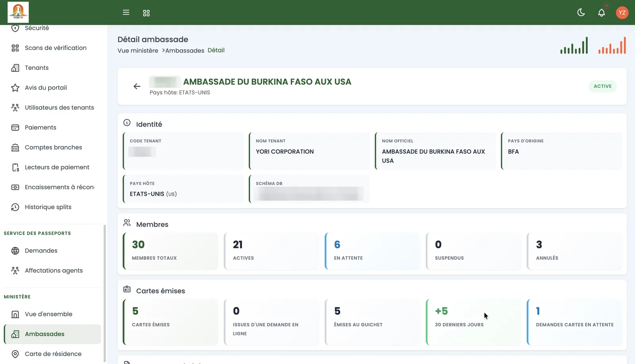
Task: Open notifications bell
Action: coord(602,13)
